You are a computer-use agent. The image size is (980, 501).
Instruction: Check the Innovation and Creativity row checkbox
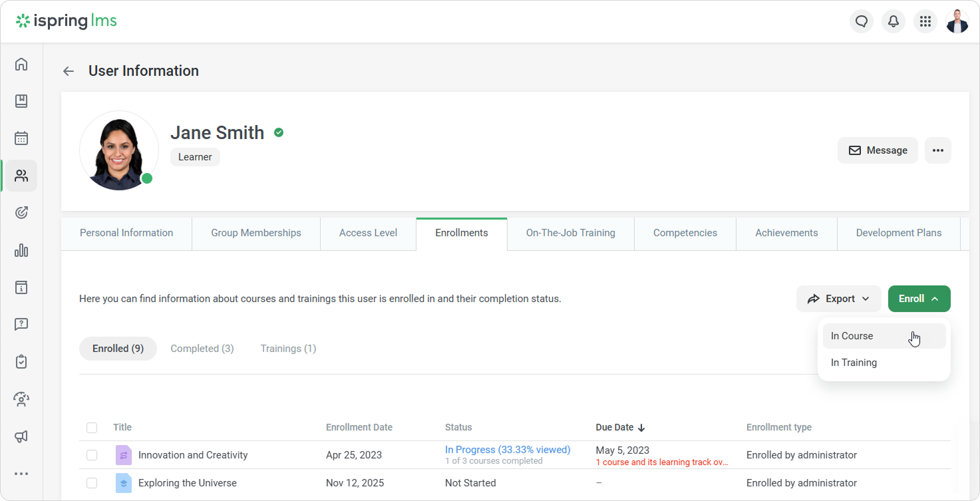click(92, 455)
